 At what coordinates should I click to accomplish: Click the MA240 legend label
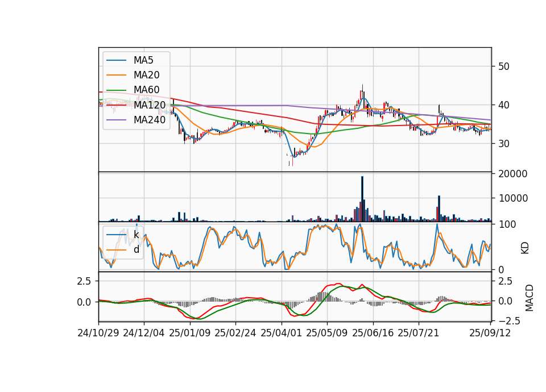pos(150,120)
